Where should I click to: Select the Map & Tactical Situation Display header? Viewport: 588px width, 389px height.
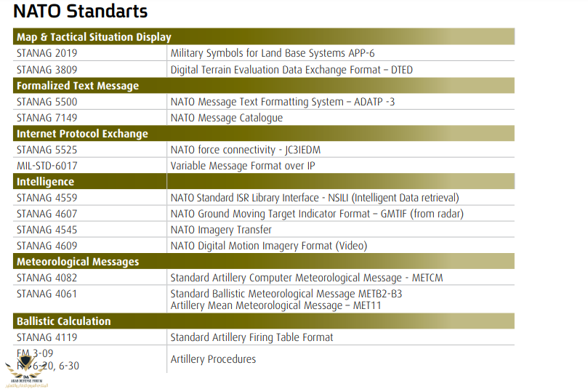tap(94, 37)
